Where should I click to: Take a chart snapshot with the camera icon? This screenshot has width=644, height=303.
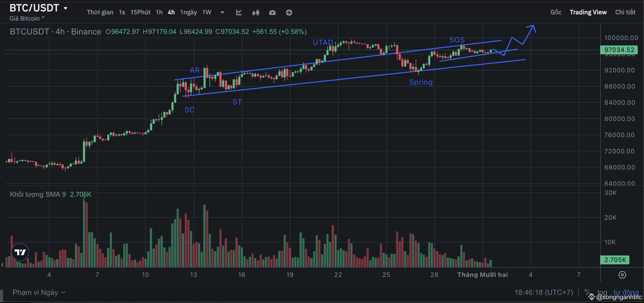click(x=272, y=12)
